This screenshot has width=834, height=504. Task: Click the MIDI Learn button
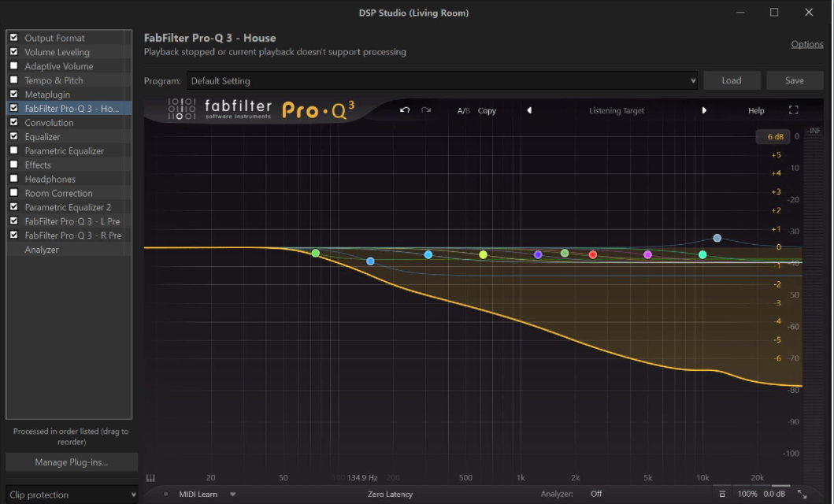pyautogui.click(x=198, y=494)
